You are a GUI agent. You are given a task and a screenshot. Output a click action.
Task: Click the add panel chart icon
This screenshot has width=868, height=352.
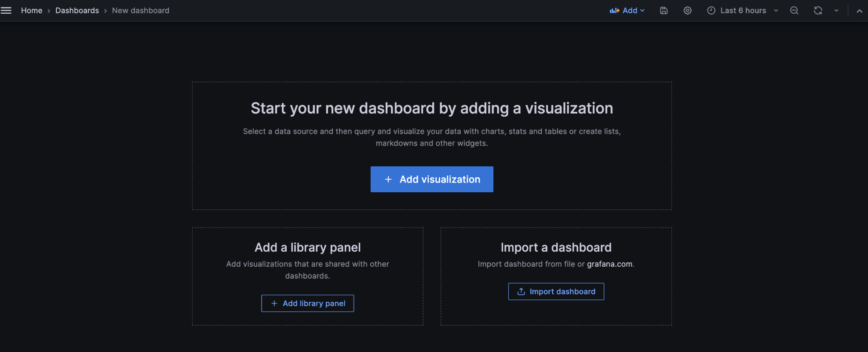[614, 11]
